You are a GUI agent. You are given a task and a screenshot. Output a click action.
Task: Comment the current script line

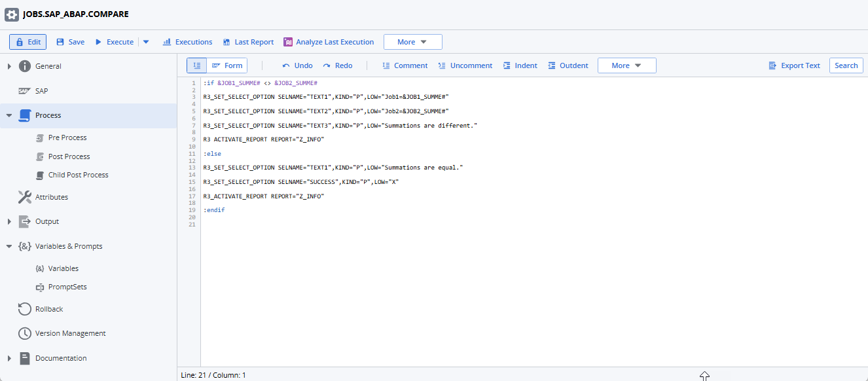tap(405, 65)
